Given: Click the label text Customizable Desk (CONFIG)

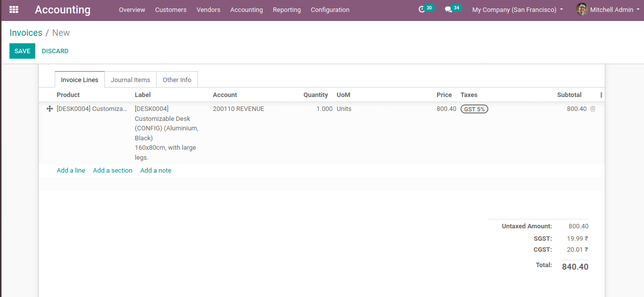Looking at the screenshot, I should click(167, 123).
